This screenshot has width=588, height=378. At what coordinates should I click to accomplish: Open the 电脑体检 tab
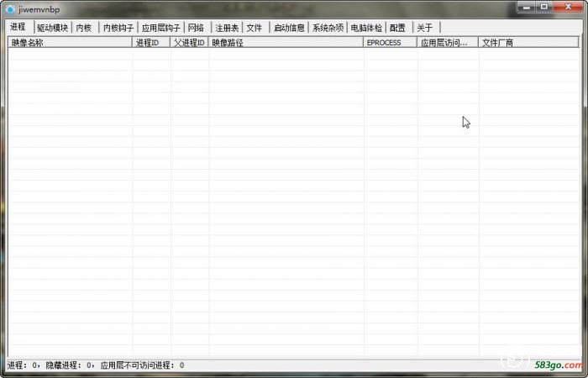[366, 28]
